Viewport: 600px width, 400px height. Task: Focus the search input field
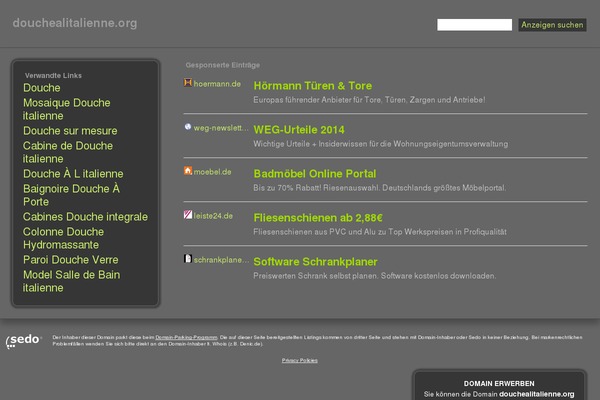[x=474, y=25]
